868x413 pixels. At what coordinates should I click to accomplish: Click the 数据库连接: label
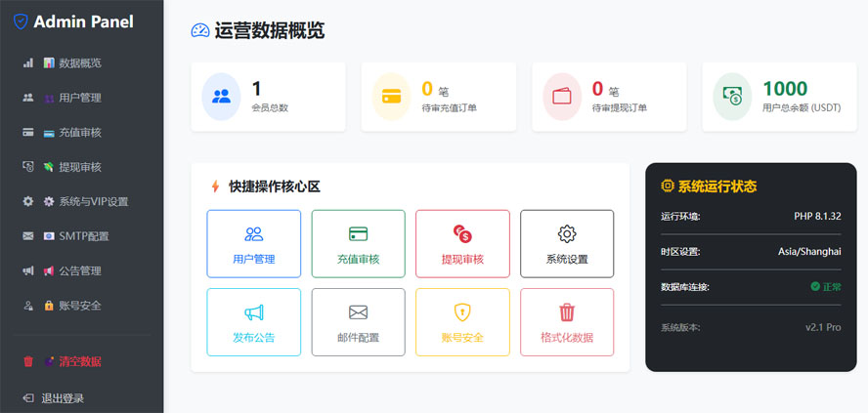point(685,287)
